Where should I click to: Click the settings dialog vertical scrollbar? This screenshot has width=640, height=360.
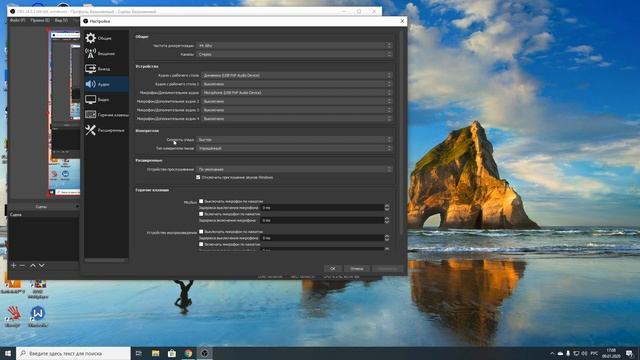point(402,133)
